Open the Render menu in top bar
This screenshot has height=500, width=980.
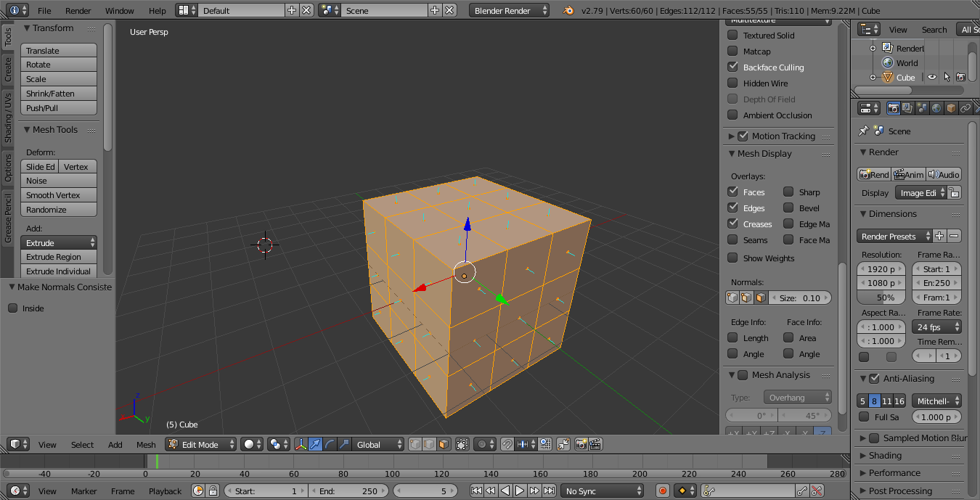[78, 10]
